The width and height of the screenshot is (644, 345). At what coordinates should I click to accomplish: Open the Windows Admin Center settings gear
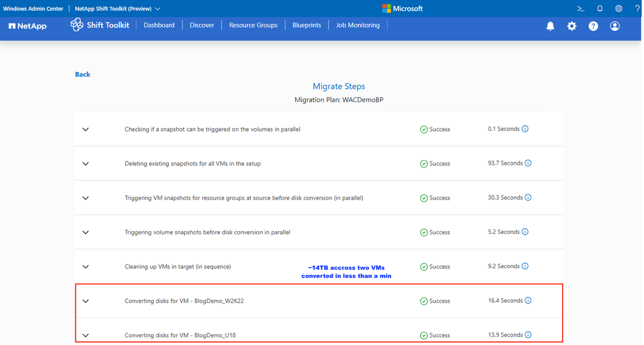[618, 8]
